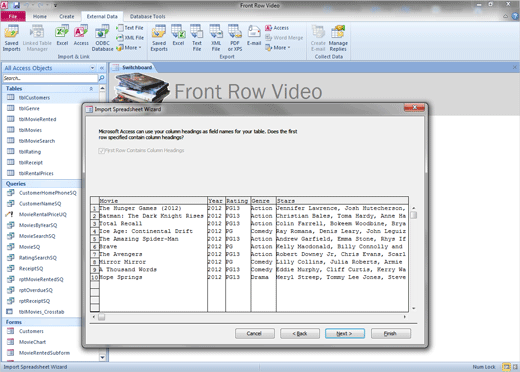Toggle First Row Contains Column Headings checkbox

102,151
